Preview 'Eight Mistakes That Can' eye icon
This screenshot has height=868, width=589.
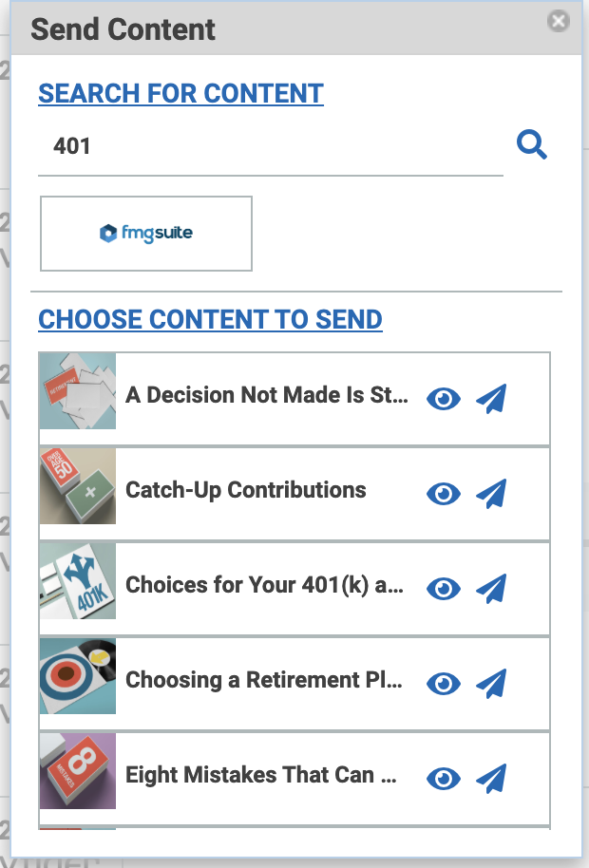[443, 779]
